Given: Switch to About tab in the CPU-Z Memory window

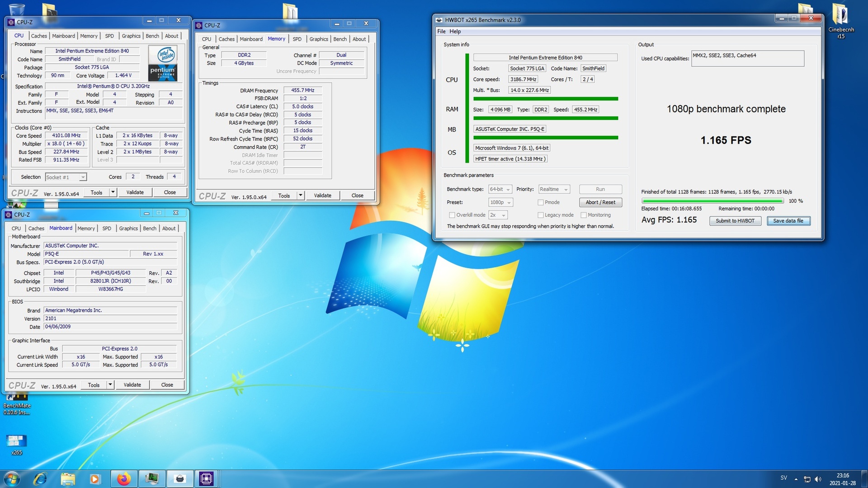Looking at the screenshot, I should [359, 39].
